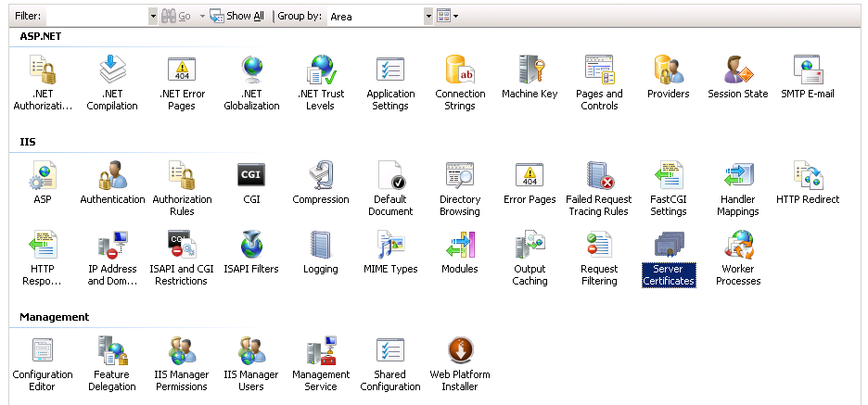Viewport: 868px width, 405px height.
Task: Open Shared Configuration feature
Action: [x=390, y=364]
